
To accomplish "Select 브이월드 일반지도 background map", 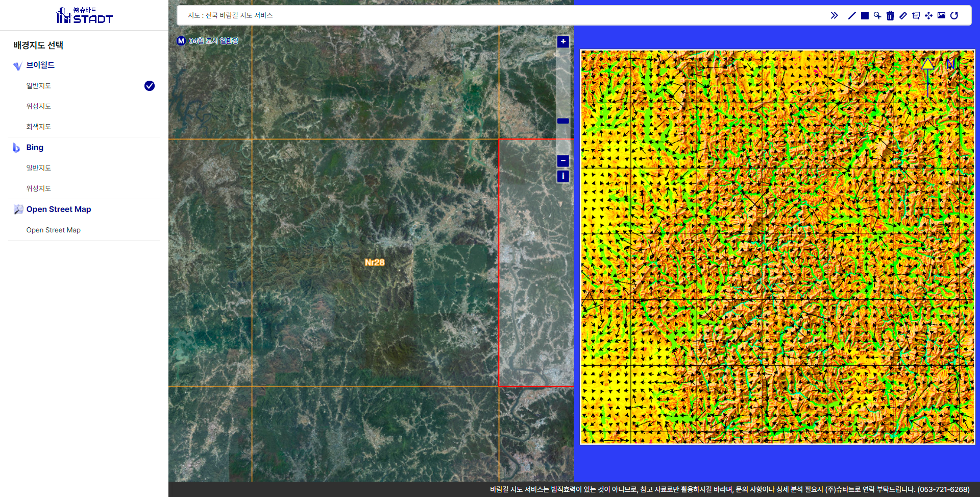I will click(39, 86).
